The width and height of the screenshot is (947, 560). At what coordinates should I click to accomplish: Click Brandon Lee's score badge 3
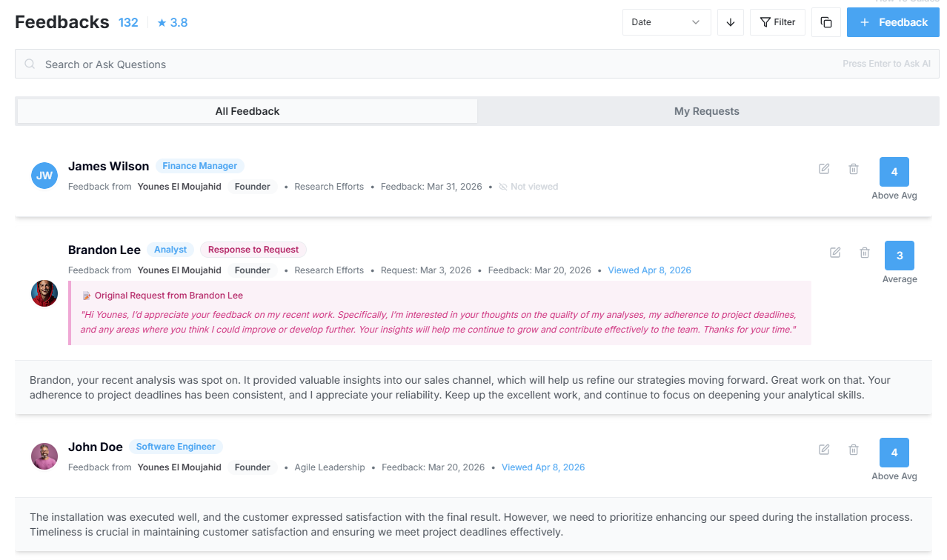tap(900, 256)
